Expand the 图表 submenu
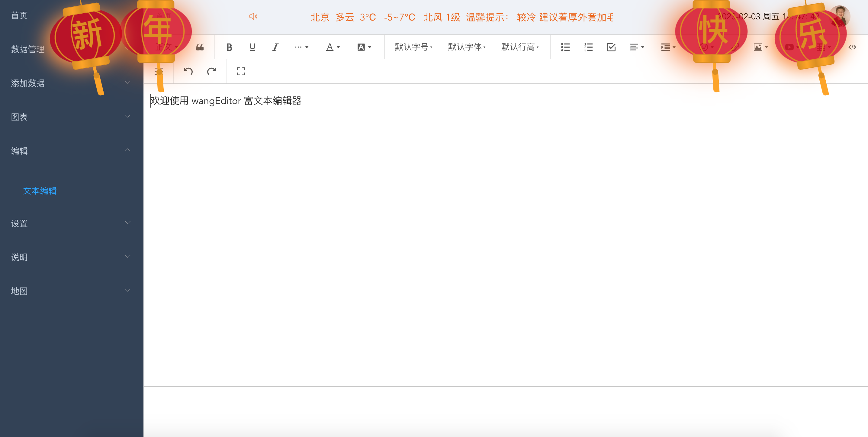 point(72,117)
